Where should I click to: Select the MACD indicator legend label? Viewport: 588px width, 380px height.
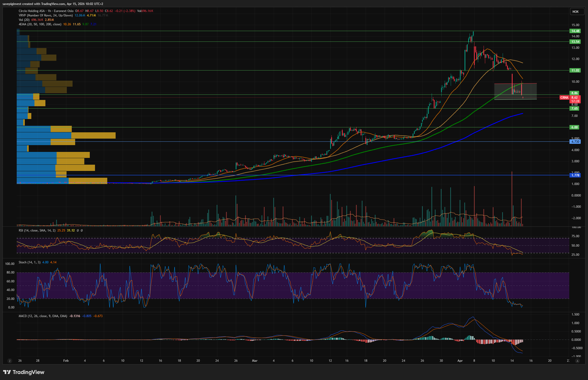(x=43, y=316)
